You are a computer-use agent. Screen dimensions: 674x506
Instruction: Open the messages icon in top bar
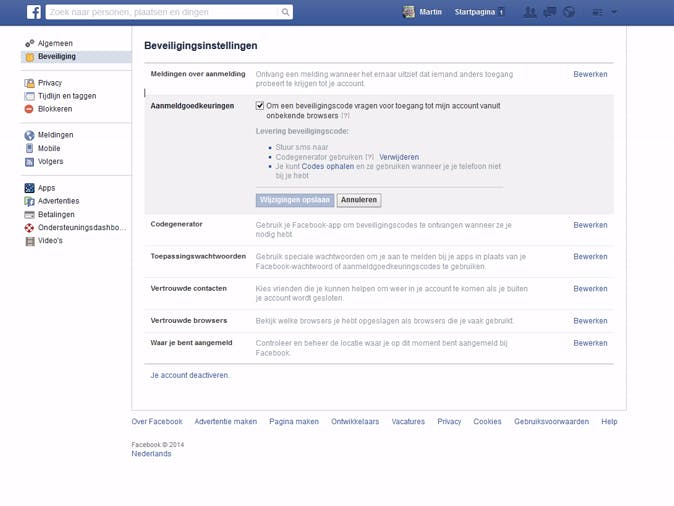[x=549, y=12]
